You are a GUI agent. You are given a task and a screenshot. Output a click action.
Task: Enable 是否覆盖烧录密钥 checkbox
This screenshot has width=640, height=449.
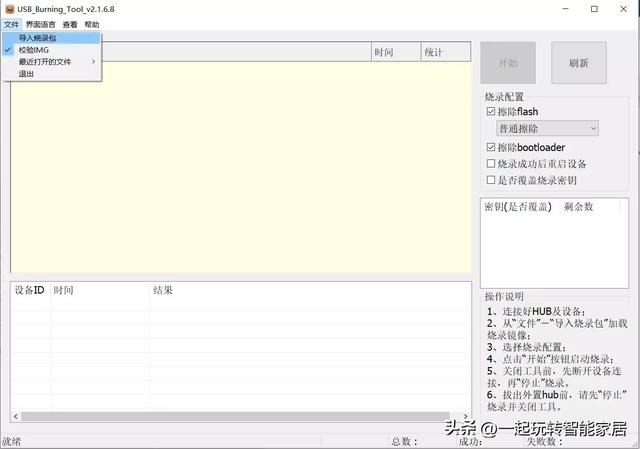tap(491, 180)
